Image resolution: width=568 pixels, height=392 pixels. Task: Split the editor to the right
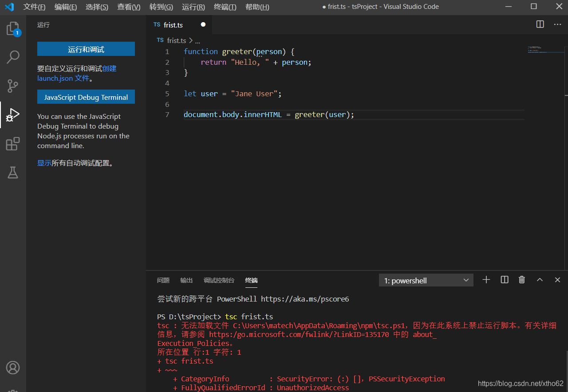pos(540,24)
